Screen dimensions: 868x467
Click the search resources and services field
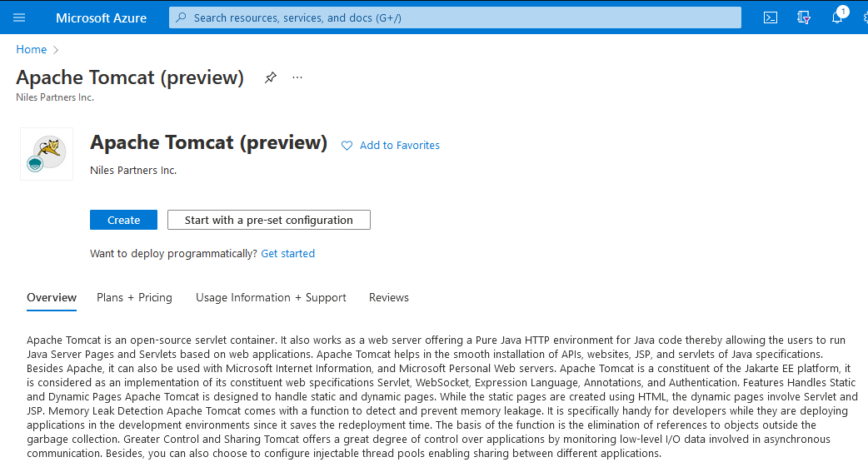click(x=455, y=17)
